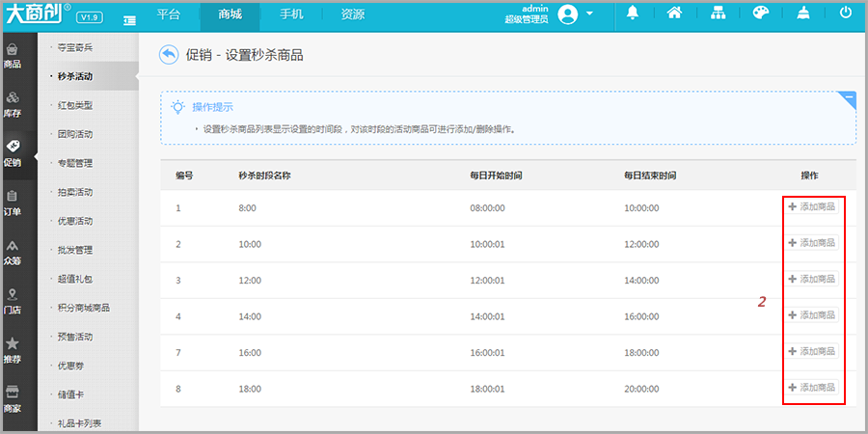Select 预售活动 in the submenu
This screenshot has width=868, height=434.
75,337
